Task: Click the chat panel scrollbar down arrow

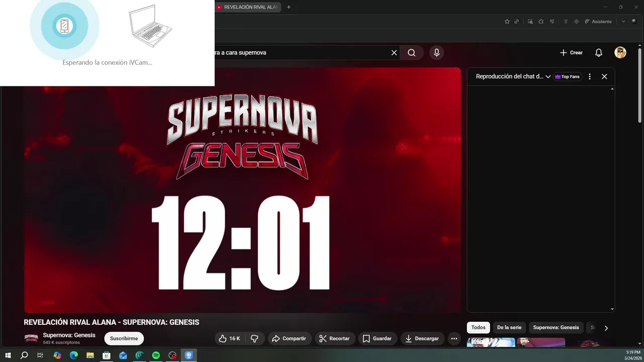Action: (x=612, y=309)
